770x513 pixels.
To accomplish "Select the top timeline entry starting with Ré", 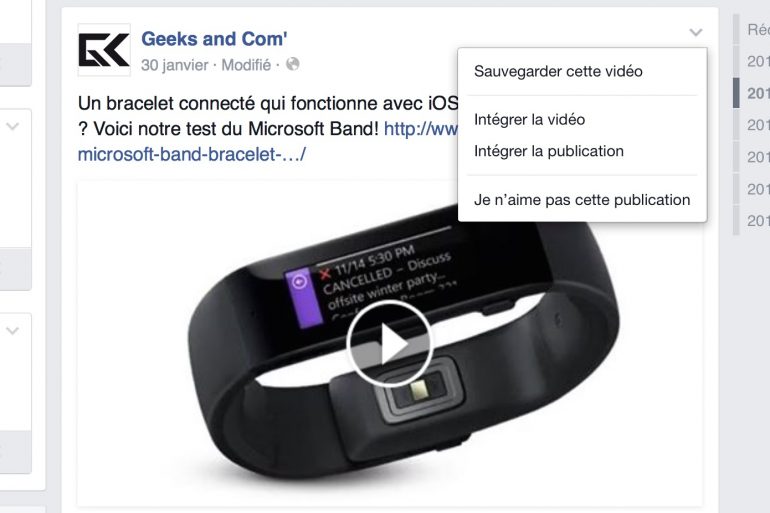I will pos(758,29).
